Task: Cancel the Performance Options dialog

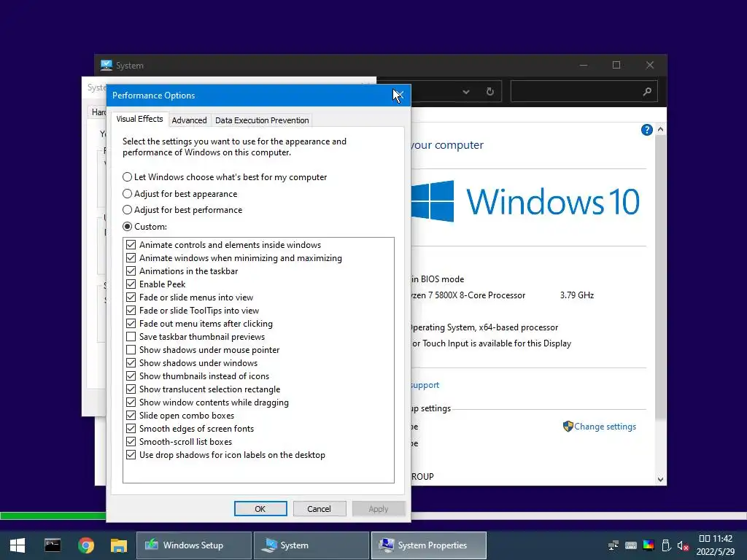Action: pyautogui.click(x=320, y=508)
